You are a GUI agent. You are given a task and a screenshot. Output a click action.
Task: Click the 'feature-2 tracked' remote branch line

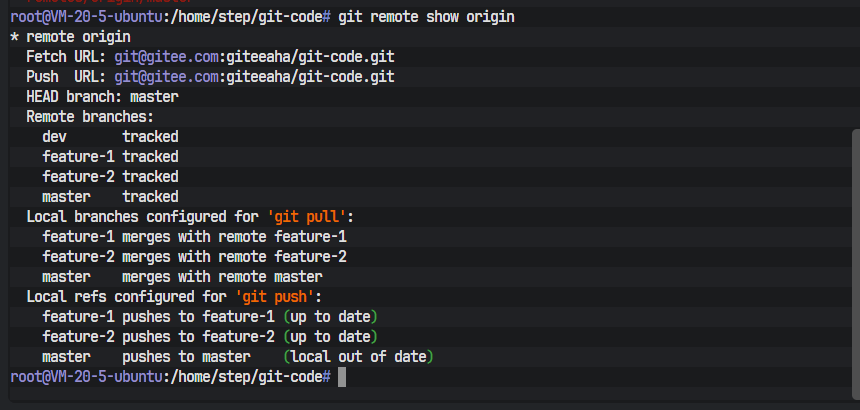pos(110,177)
